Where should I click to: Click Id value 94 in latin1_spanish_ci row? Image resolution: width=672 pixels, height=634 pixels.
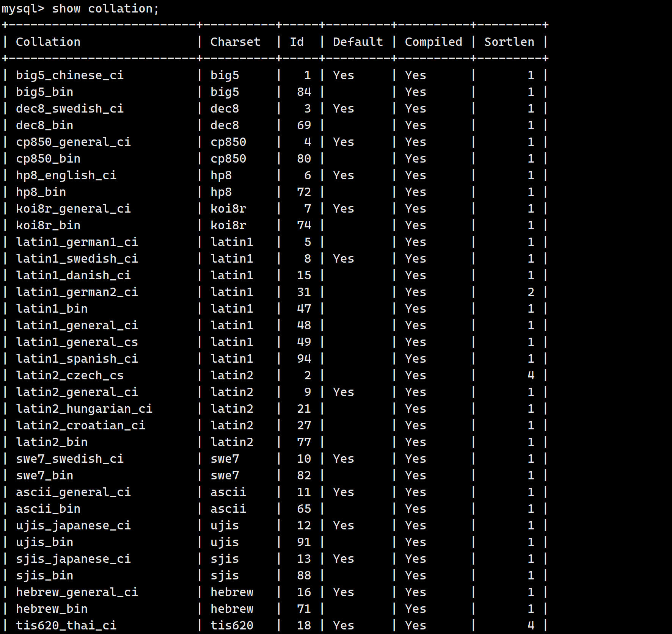point(304,358)
